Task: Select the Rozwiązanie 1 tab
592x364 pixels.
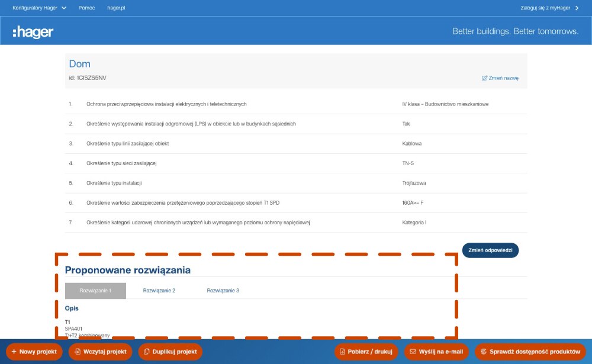Action: pyautogui.click(x=95, y=291)
